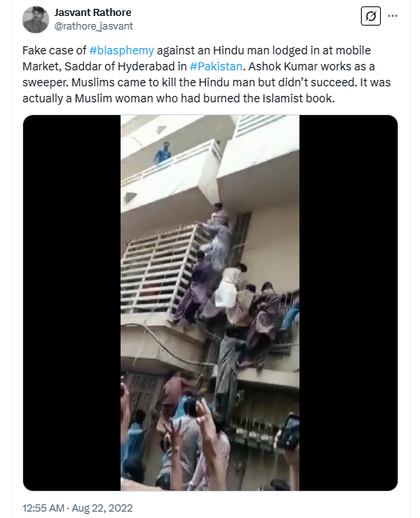Click the video's right black letterbox area
420x518 pixels.
point(348,303)
